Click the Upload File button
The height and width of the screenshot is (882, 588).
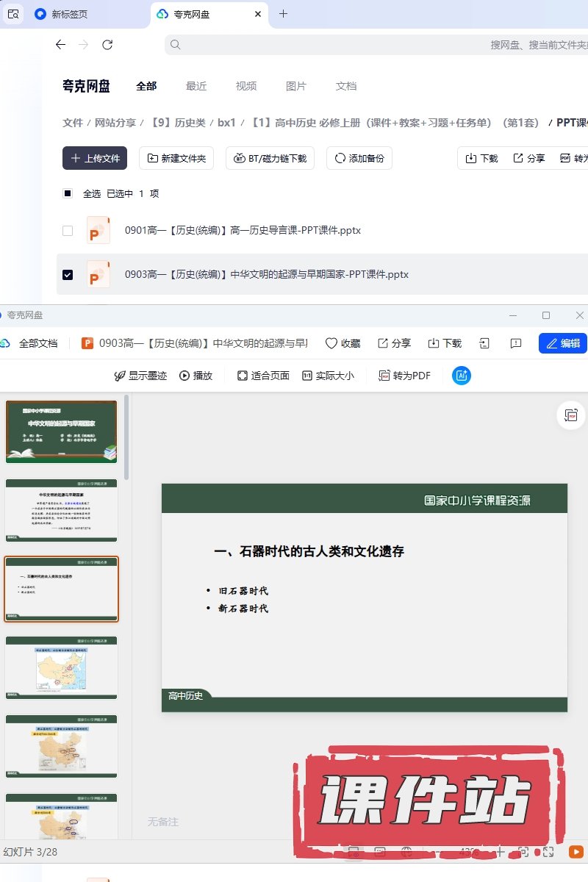(x=95, y=158)
